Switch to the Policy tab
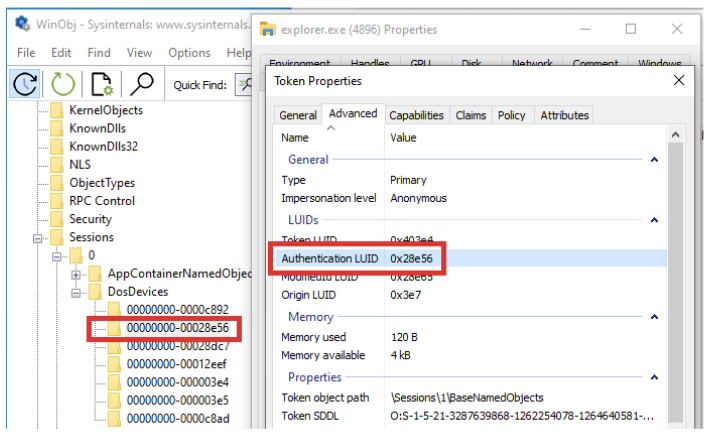The image size is (711, 435). (x=511, y=115)
